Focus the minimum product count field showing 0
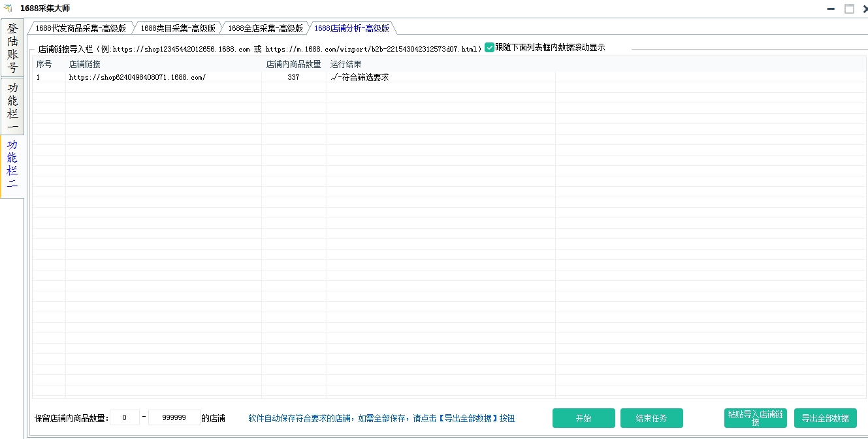Viewport: 868px width, 439px height. (125, 417)
